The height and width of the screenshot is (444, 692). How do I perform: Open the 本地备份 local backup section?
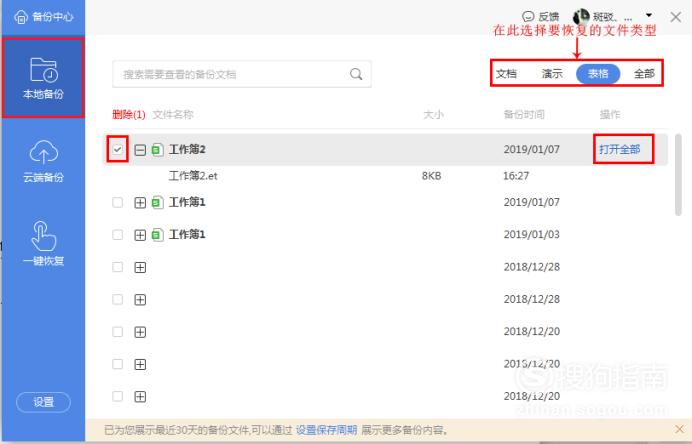(43, 78)
